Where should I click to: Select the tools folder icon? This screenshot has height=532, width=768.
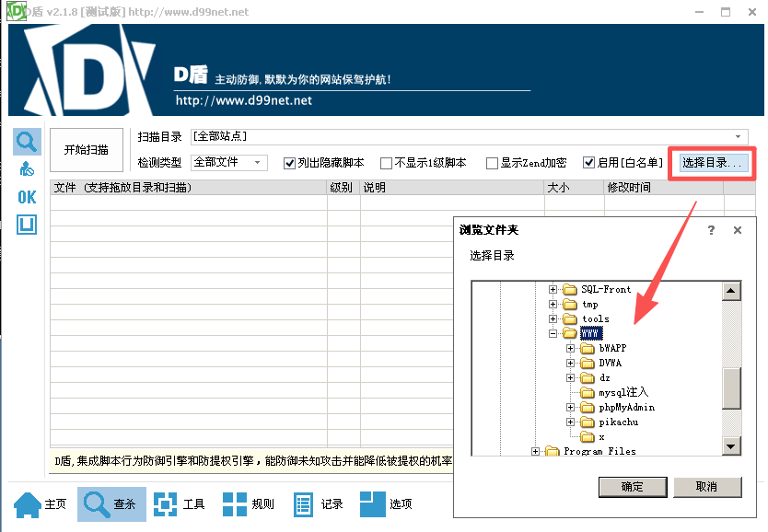coord(570,318)
